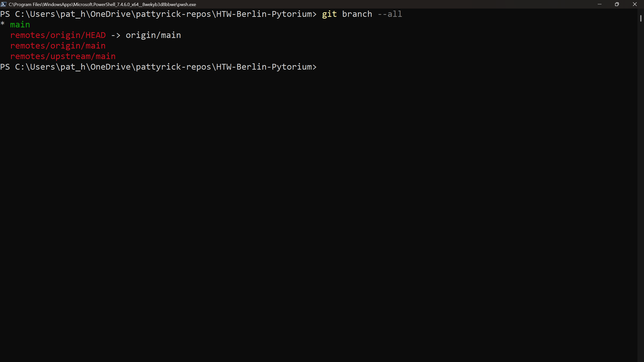Viewport: 644px width, 362px height.
Task: Minimize the PowerShell window
Action: click(x=599, y=4)
